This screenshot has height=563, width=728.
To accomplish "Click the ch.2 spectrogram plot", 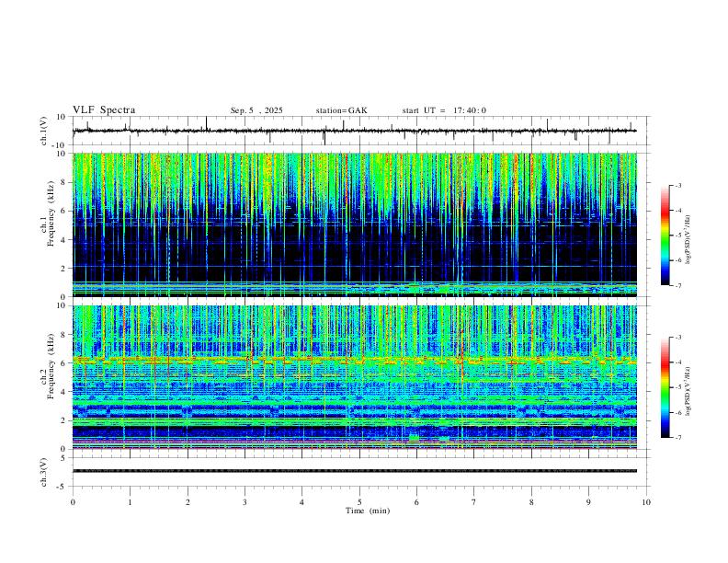I will (354, 377).
